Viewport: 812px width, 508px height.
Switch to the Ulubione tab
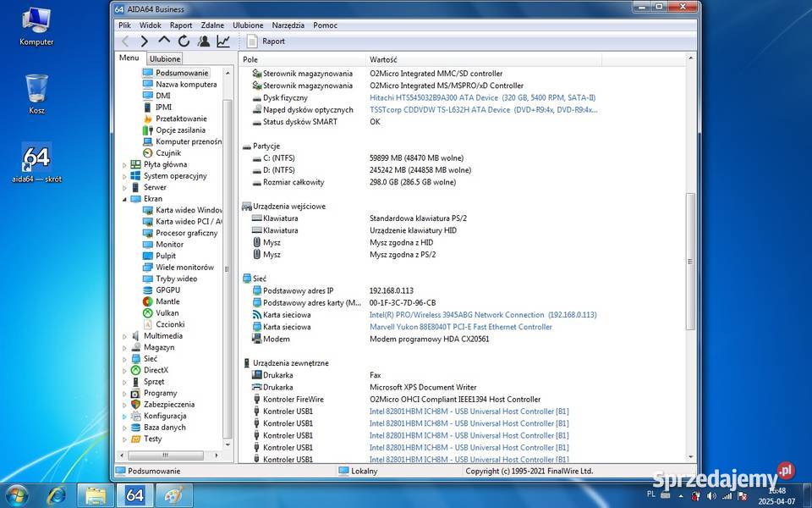click(165, 59)
